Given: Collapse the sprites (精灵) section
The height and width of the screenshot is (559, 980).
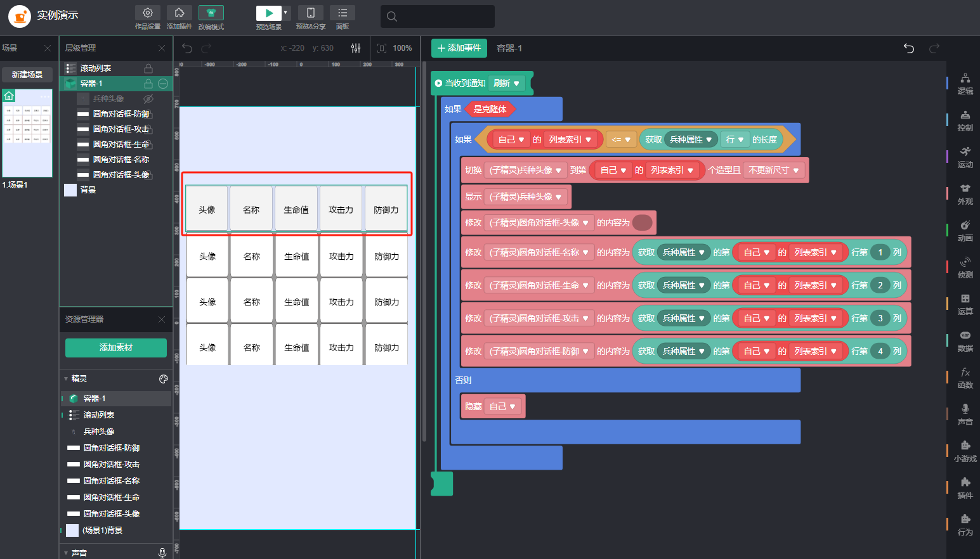Looking at the screenshot, I should 66,379.
